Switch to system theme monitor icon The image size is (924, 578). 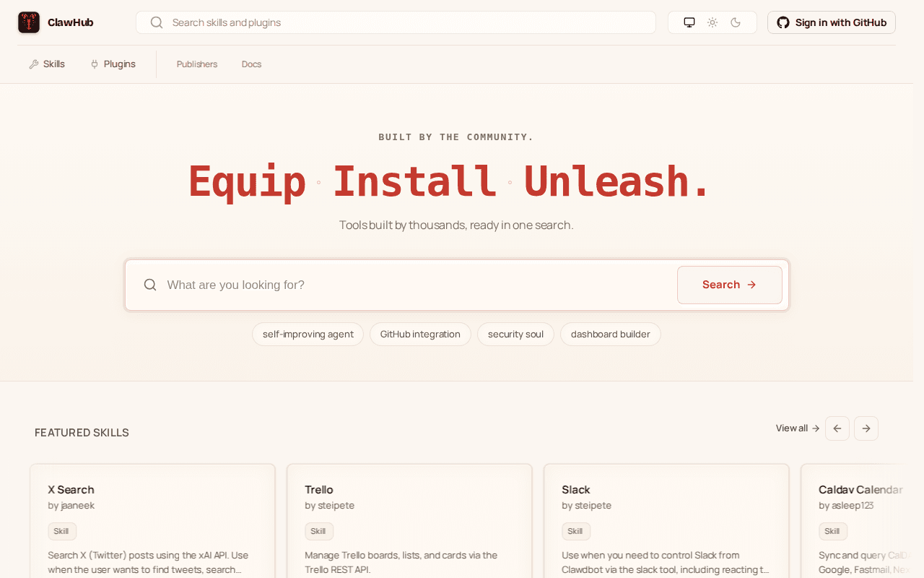tap(689, 22)
